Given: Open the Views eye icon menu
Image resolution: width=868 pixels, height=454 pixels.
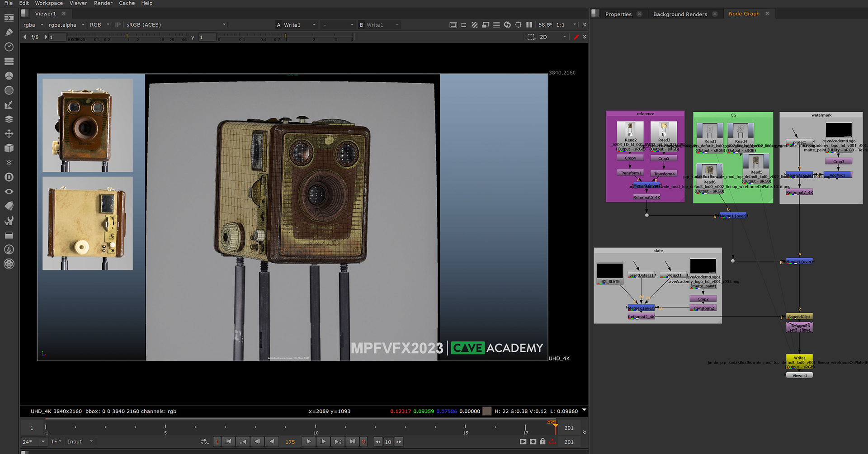Looking at the screenshot, I should [9, 192].
